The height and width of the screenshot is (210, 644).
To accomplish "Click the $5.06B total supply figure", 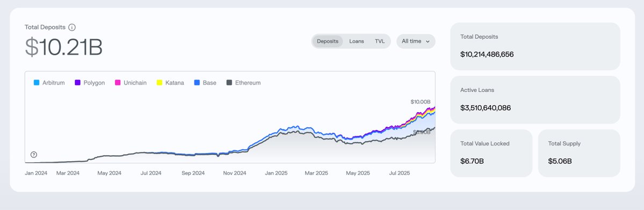I will pos(560,161).
